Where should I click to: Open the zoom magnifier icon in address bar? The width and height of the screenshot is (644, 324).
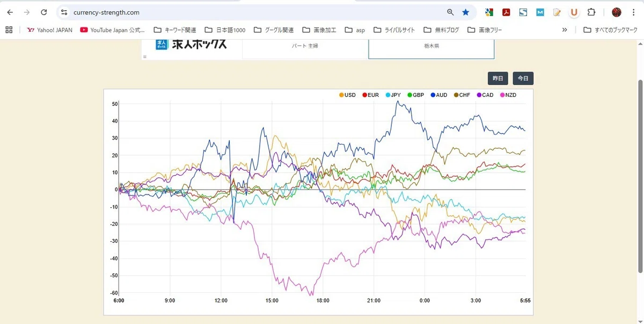(450, 12)
